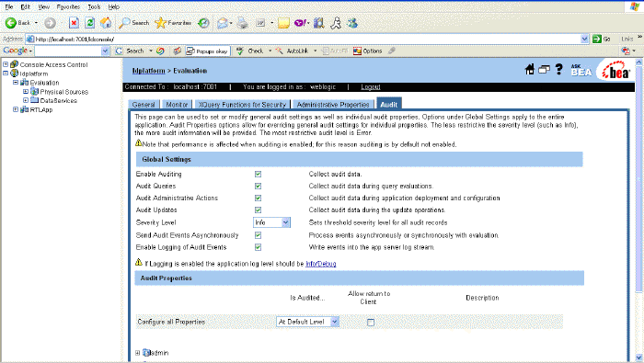644x363 pixels.
Task: Click the yellow note toolbar icon
Action: coord(283,23)
